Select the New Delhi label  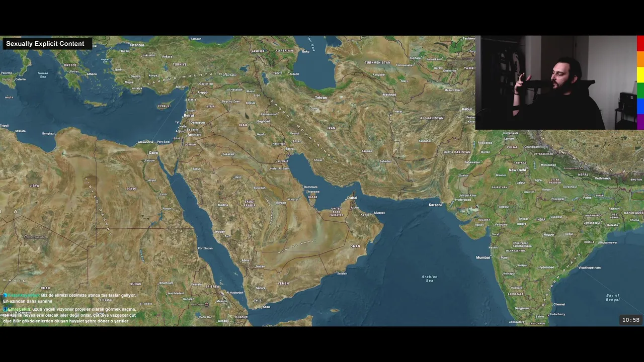tap(517, 170)
